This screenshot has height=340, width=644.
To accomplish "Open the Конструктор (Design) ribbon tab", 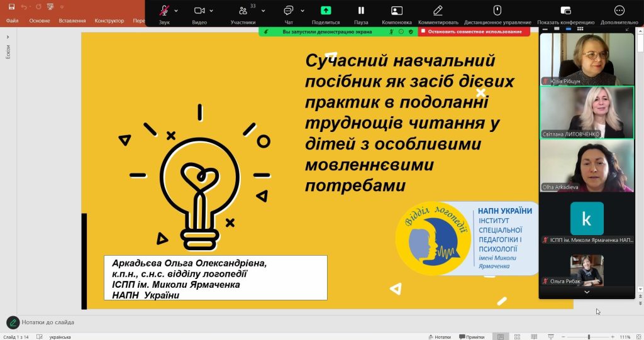I will click(x=109, y=21).
